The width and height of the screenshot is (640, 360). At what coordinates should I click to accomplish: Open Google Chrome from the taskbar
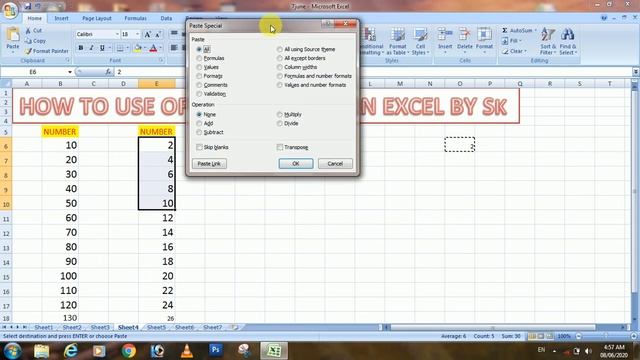pos(129,351)
